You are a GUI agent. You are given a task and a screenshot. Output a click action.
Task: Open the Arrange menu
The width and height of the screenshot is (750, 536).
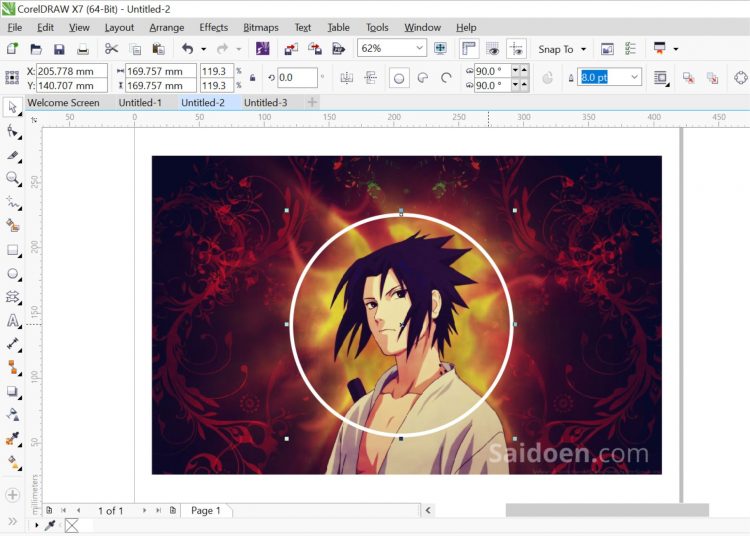pyautogui.click(x=166, y=27)
